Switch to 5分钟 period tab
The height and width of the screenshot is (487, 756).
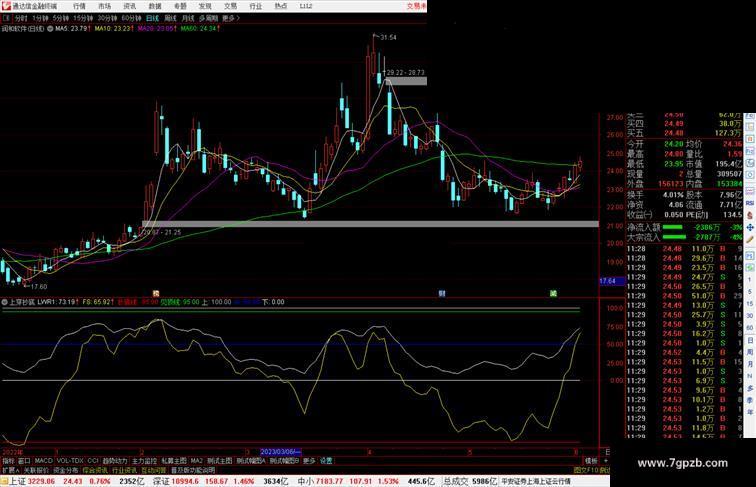click(61, 18)
